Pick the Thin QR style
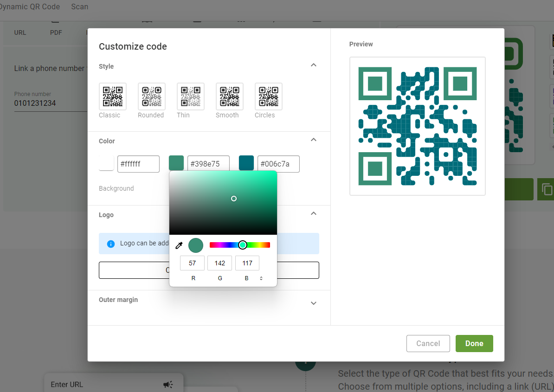Viewport: 554px width, 392px height. (x=190, y=96)
